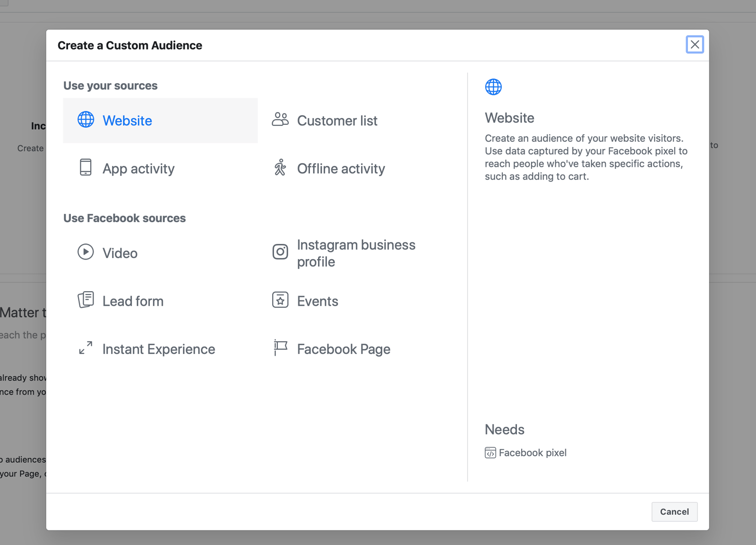This screenshot has height=545, width=756.
Task: Choose Facebook Page source label
Action: pos(344,349)
